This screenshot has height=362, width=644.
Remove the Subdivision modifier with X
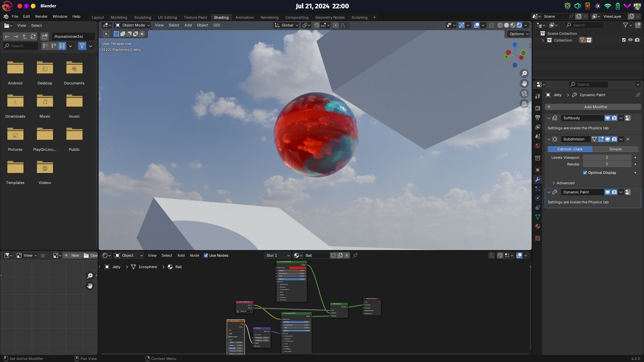pos(628,139)
